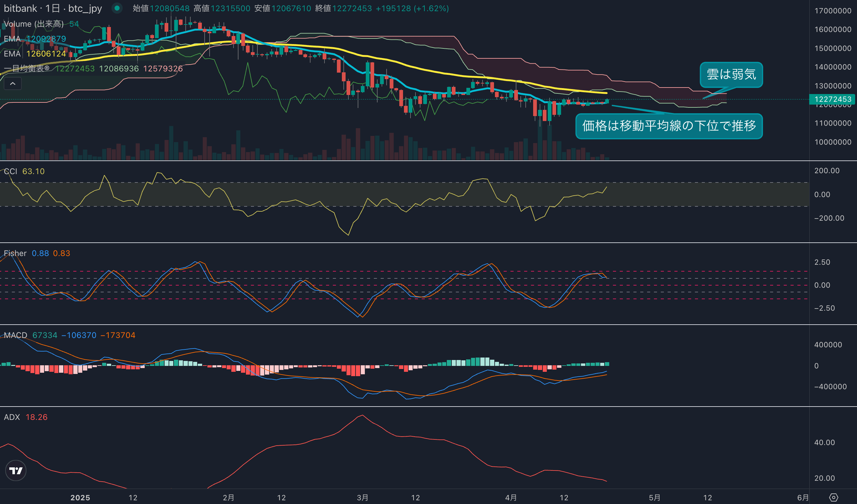Click the MACD indicator label
This screenshot has width=857, height=504.
point(16,335)
